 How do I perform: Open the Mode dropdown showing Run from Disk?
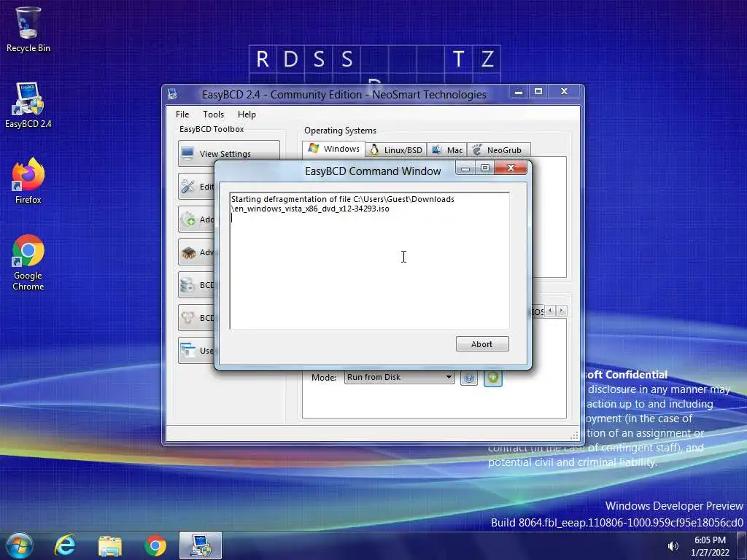click(399, 377)
